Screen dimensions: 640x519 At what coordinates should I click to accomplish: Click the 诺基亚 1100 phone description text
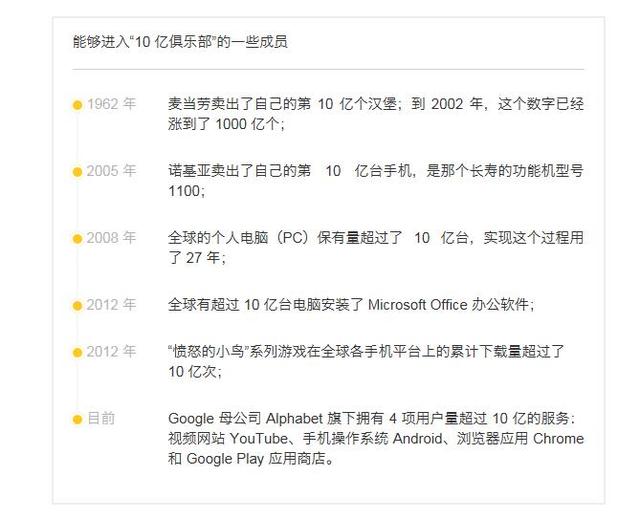(375, 181)
